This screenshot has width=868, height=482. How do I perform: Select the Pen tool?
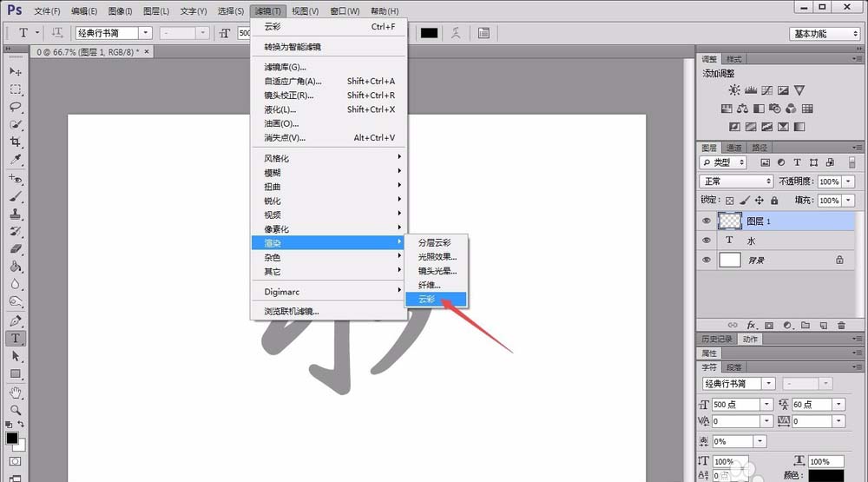[x=16, y=320]
